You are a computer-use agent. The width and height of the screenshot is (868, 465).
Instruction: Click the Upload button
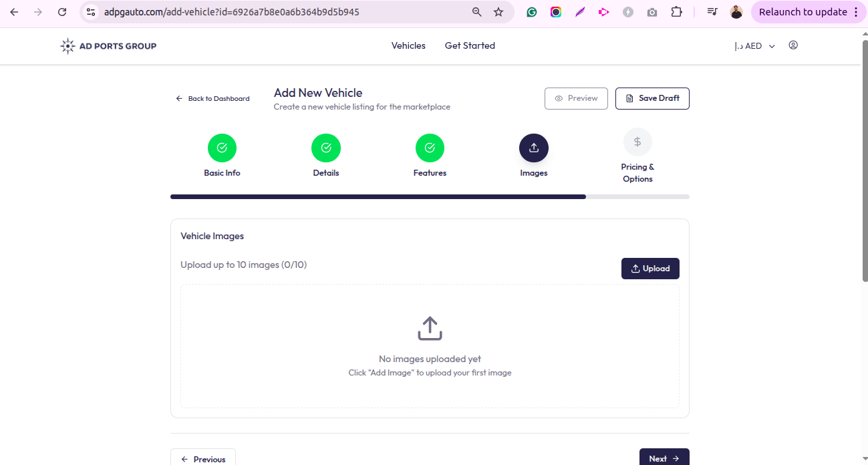coord(650,269)
